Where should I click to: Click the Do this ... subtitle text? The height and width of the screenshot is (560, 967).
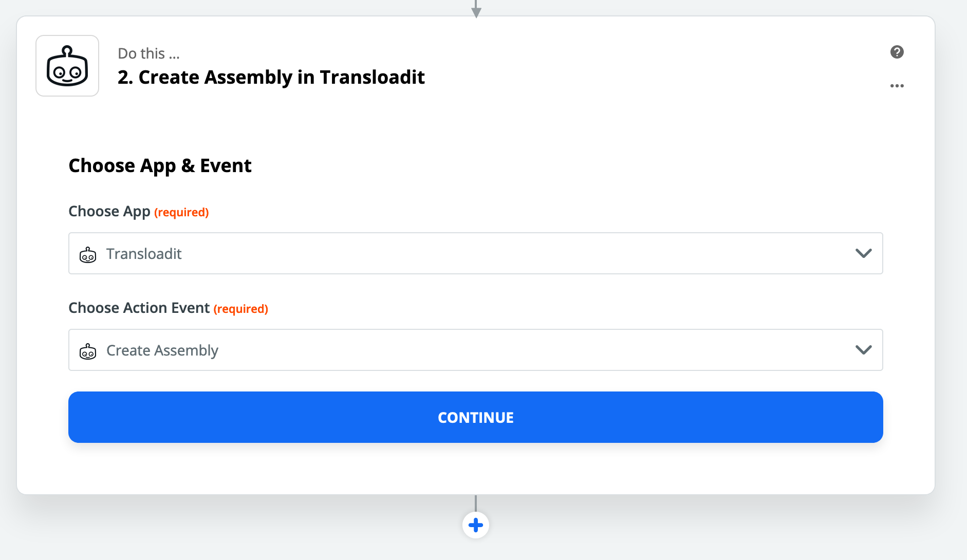coord(148,53)
